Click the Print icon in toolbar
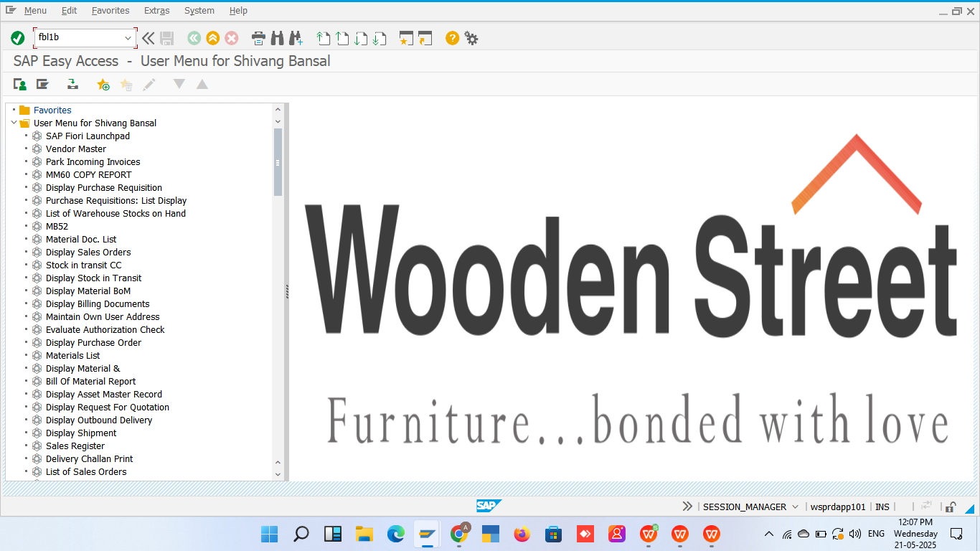The height and width of the screenshot is (551, 980). (x=258, y=38)
